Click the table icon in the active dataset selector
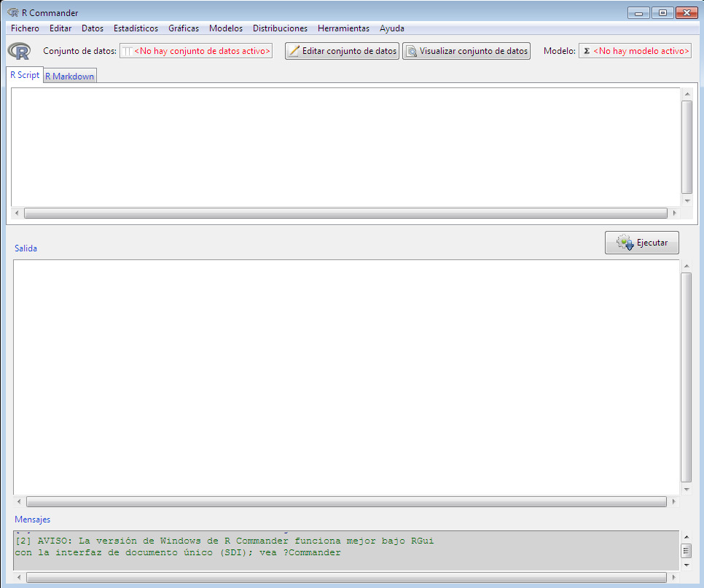 point(127,51)
